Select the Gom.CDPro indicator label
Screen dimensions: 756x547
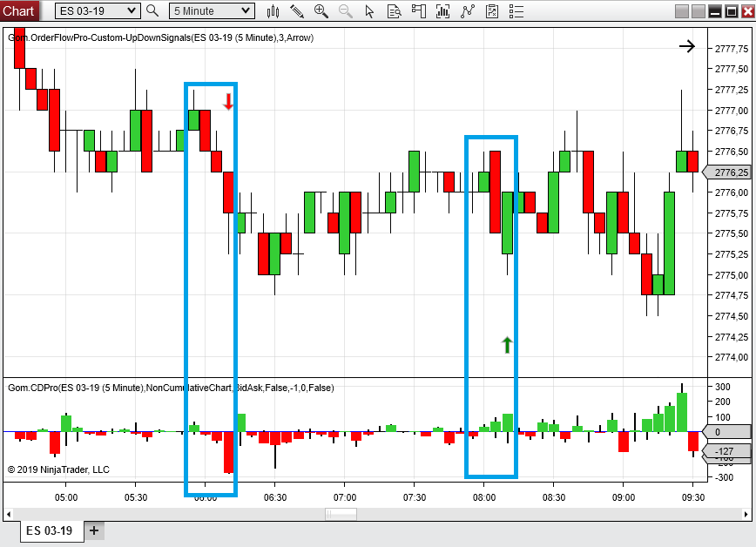pos(171,388)
